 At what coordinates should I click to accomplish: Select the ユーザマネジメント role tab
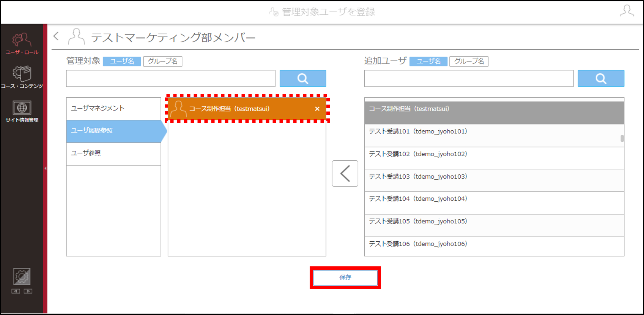click(113, 109)
